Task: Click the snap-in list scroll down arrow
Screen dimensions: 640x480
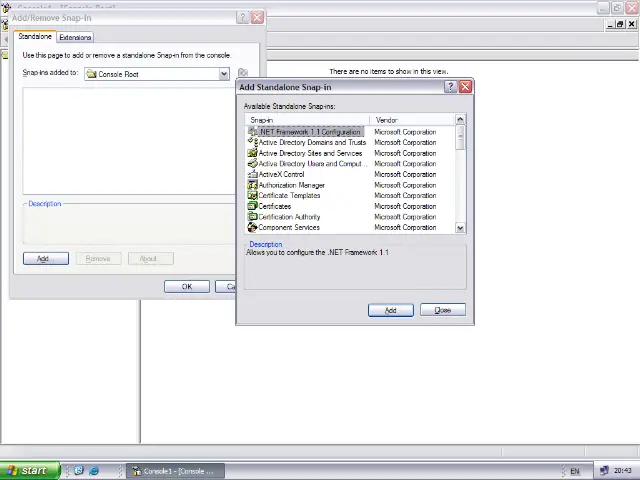Action: coord(460,228)
